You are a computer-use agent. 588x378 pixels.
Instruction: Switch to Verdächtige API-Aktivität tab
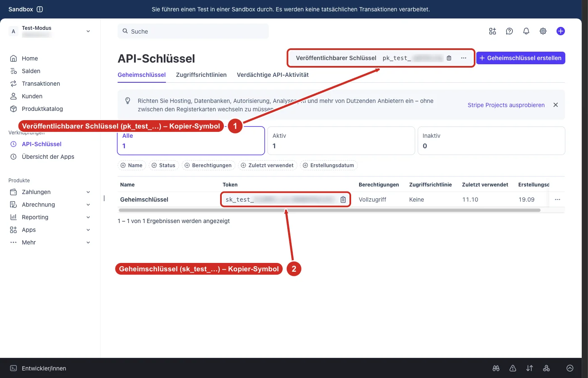(x=273, y=75)
